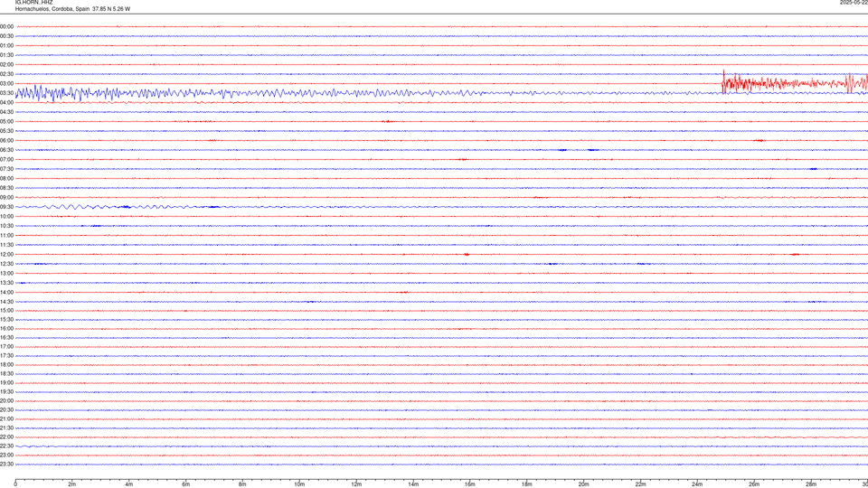Screen dimensions: 868x488
Task: Click the 16:00 time row label
Action: [x=6, y=329]
